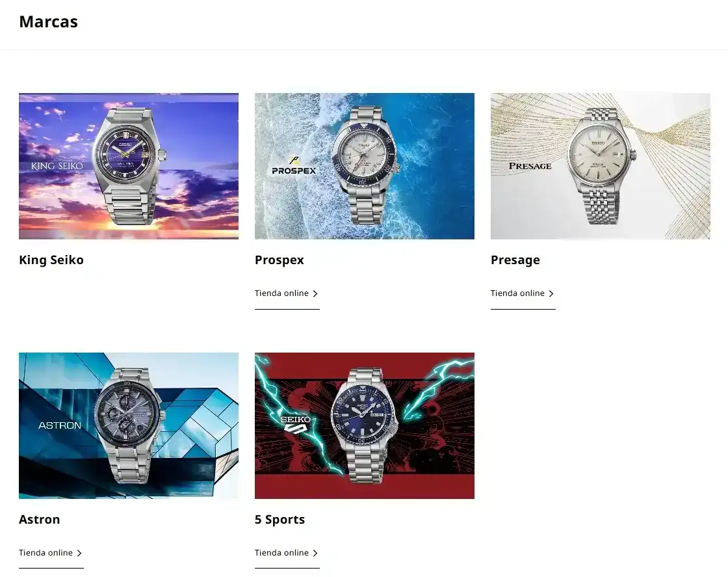Open the King Seiko brand banner image

pos(129,166)
